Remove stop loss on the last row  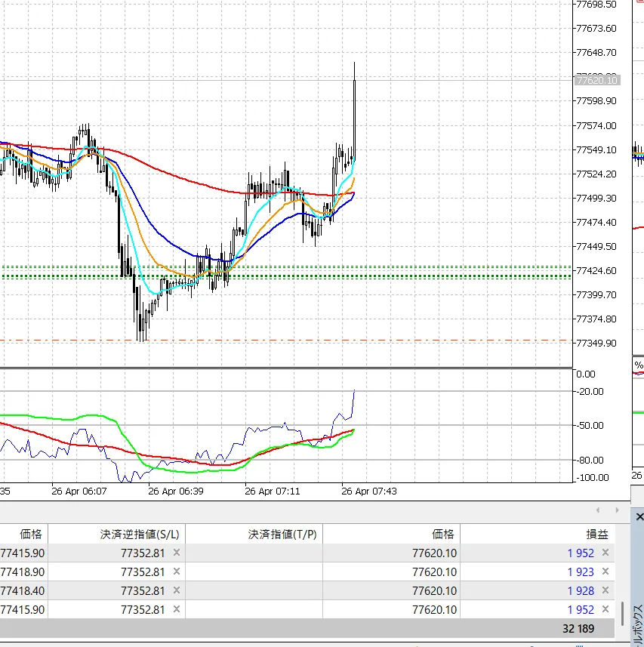[177, 609]
